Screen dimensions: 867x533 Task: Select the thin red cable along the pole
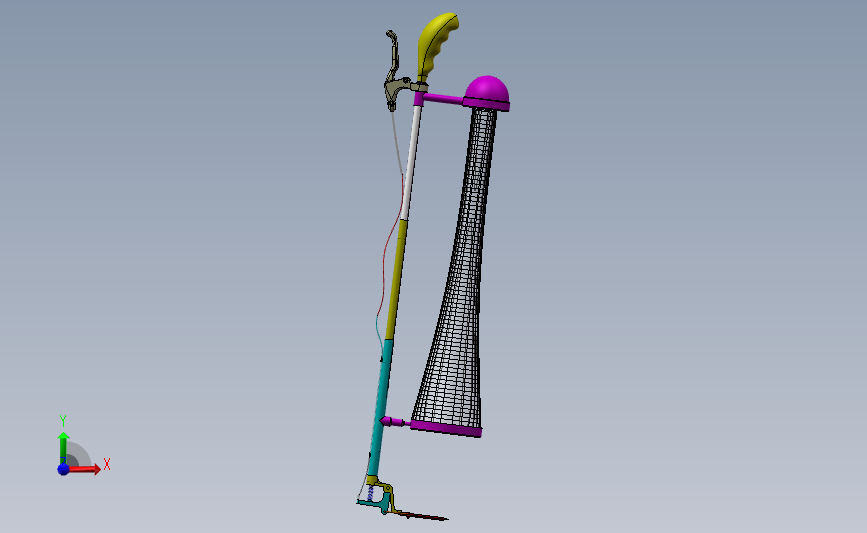point(386,260)
